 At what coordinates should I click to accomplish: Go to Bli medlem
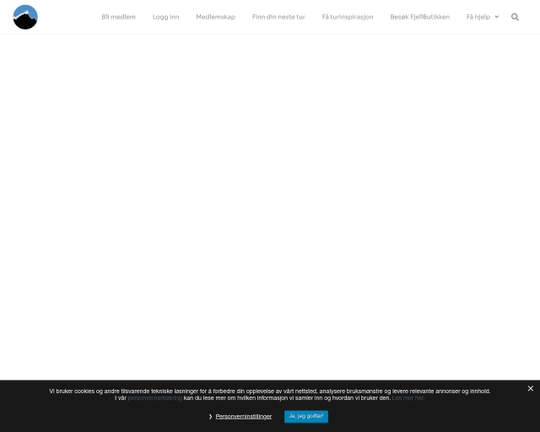coord(118,17)
